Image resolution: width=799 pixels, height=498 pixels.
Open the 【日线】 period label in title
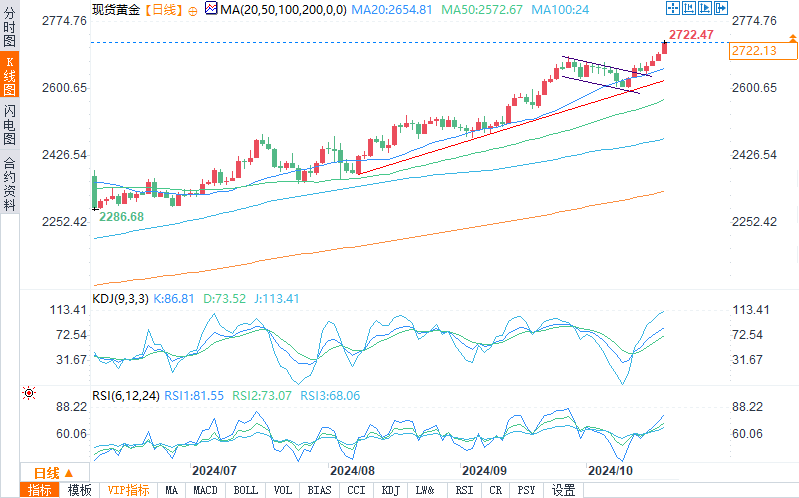point(164,10)
